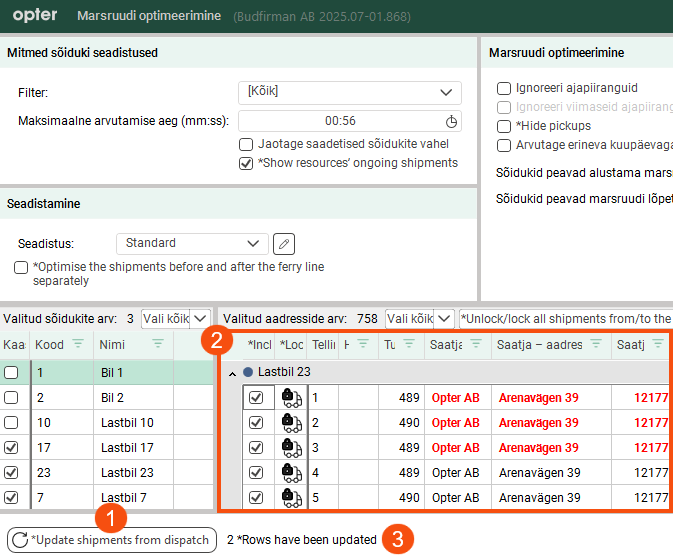Open Vali kõik dropdown for vehicles
This screenshot has height=558, width=673.
(200, 318)
